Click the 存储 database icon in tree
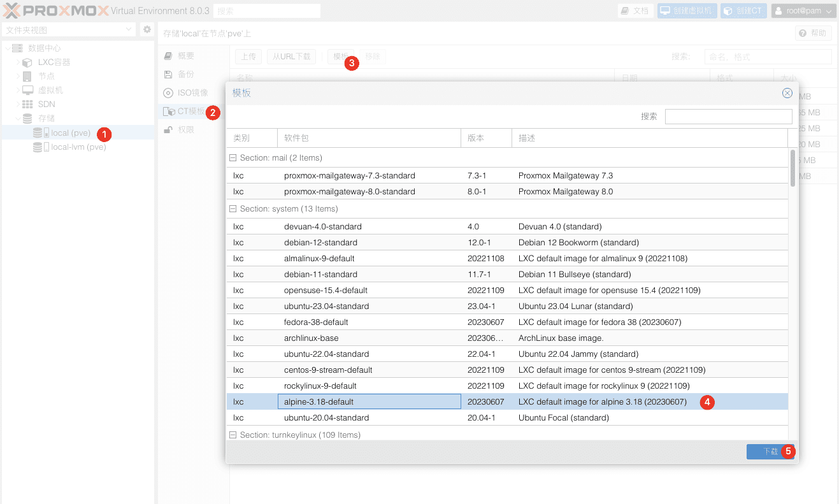Image resolution: width=839 pixels, height=504 pixels. point(27,119)
